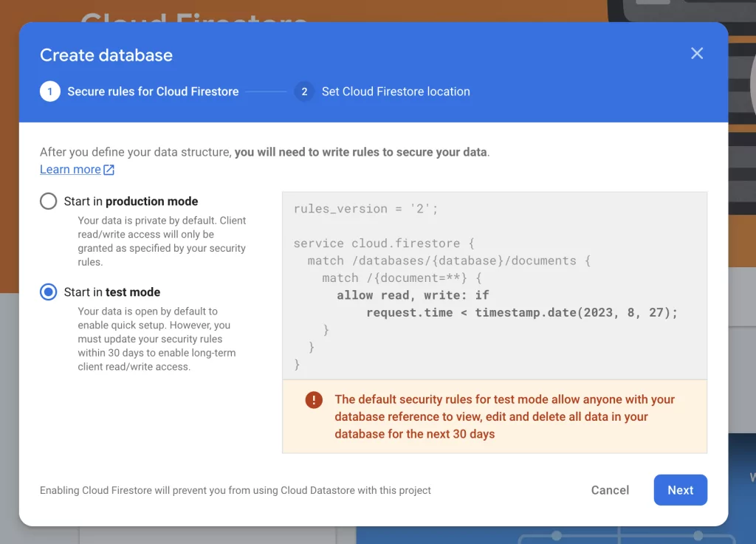Click the step 1 circle icon

point(50,92)
